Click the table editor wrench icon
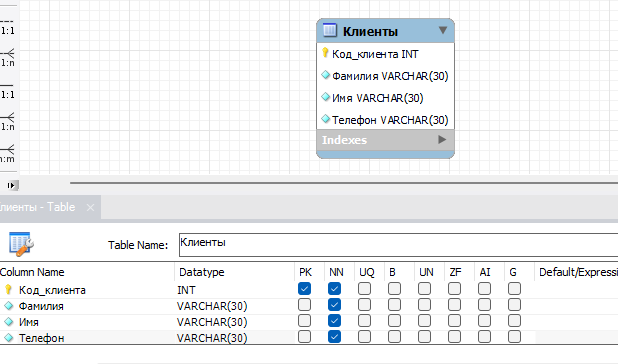The width and height of the screenshot is (618, 364). 21,244
